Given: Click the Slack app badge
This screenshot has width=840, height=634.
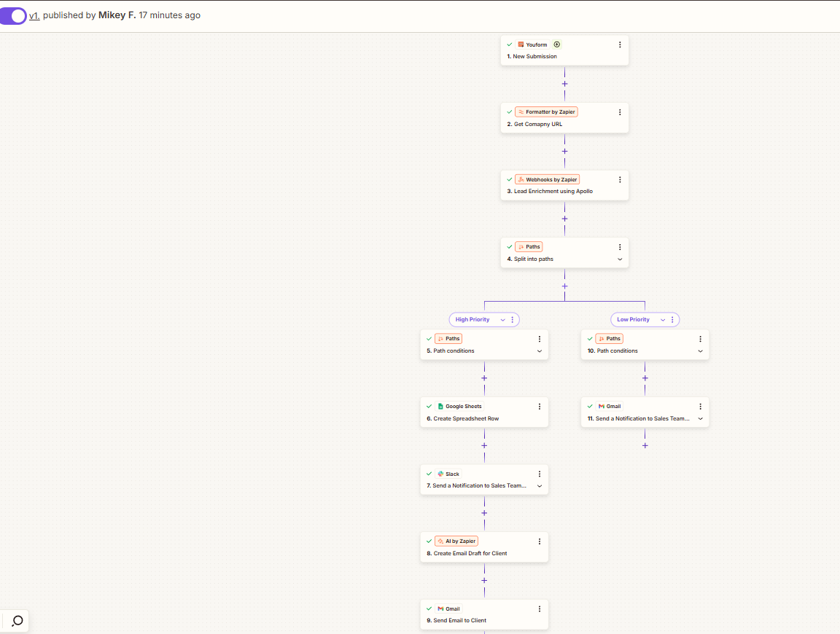Looking at the screenshot, I should coord(448,474).
